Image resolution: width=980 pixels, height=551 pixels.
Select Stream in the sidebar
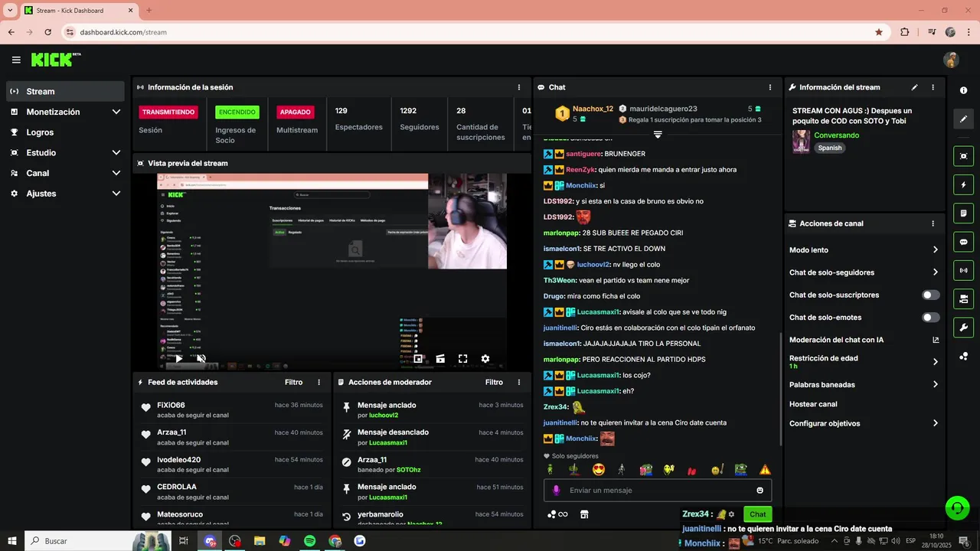65,91
